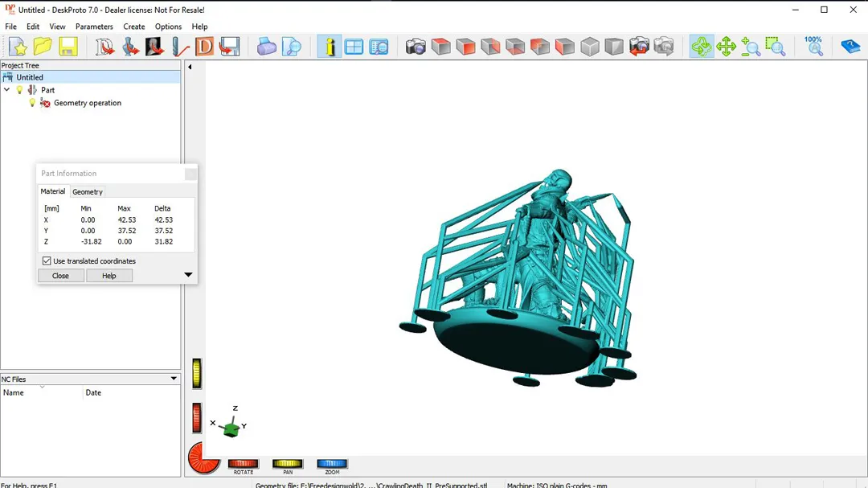This screenshot has width=868, height=488.
Task: Select the cube view with red top face
Action: click(440, 47)
